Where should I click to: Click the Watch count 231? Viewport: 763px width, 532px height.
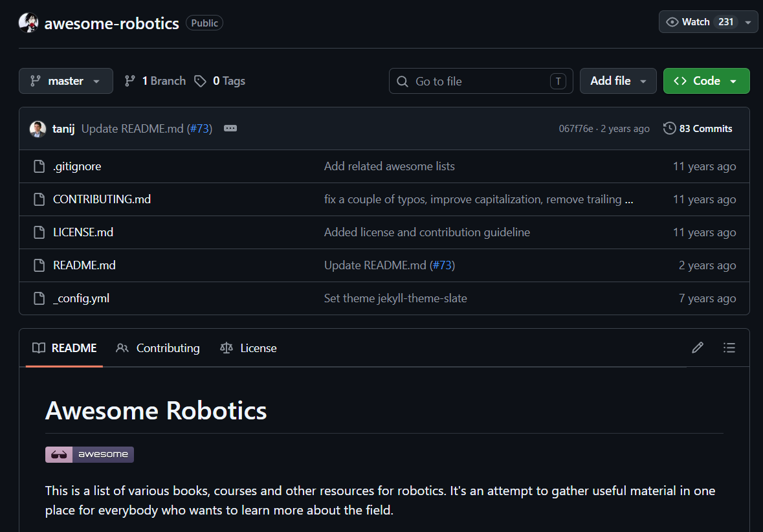725,22
